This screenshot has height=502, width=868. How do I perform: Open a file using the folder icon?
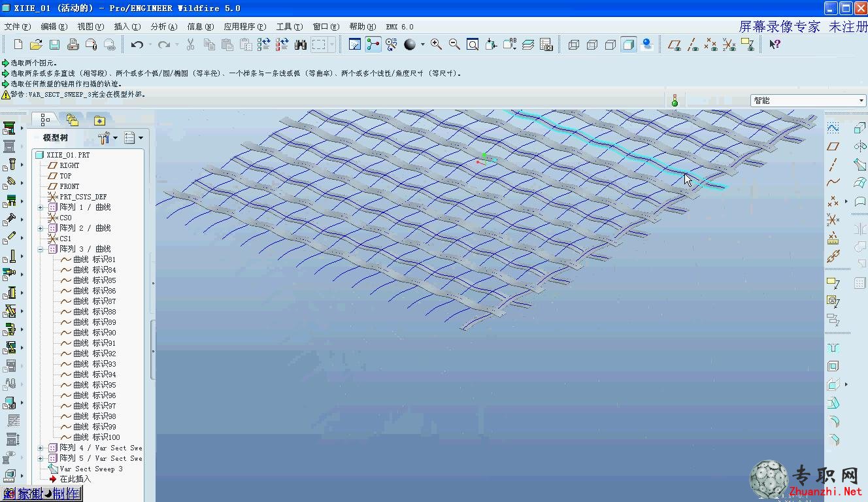click(36, 44)
